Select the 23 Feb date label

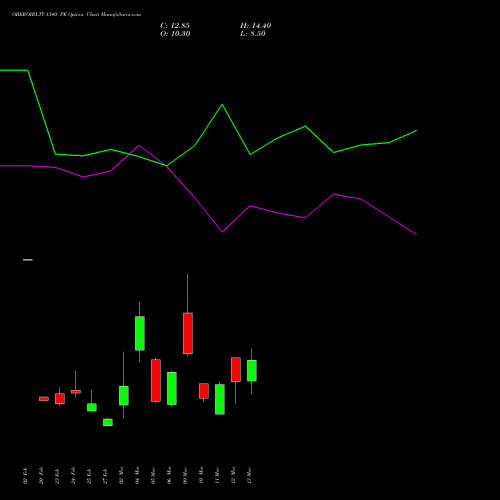pos(57,476)
